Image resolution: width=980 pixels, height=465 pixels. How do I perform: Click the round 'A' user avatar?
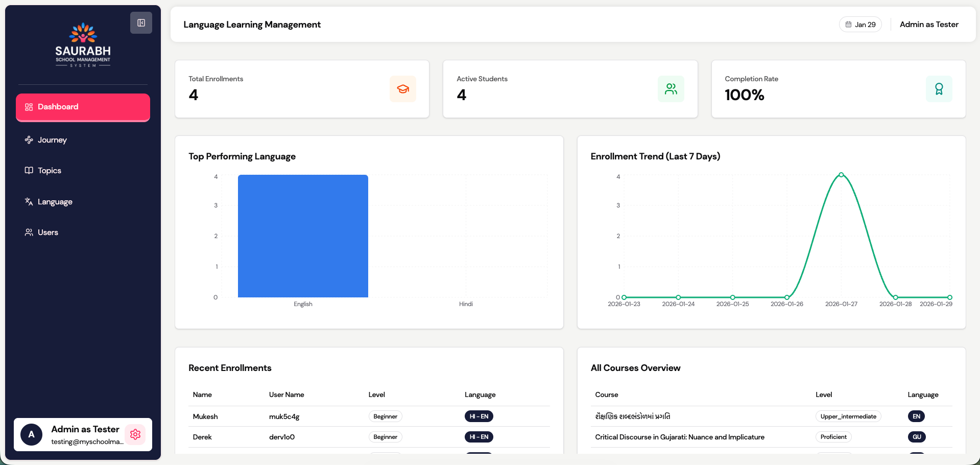tap(31, 434)
